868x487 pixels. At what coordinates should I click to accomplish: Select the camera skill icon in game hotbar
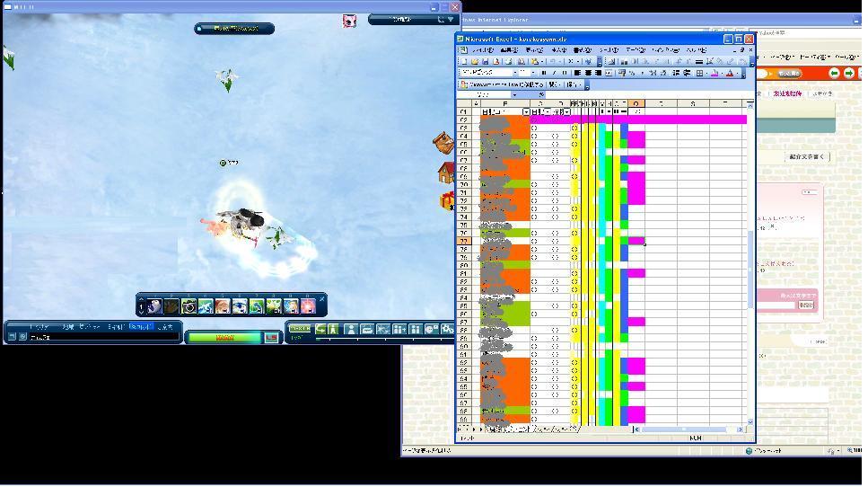(189, 305)
